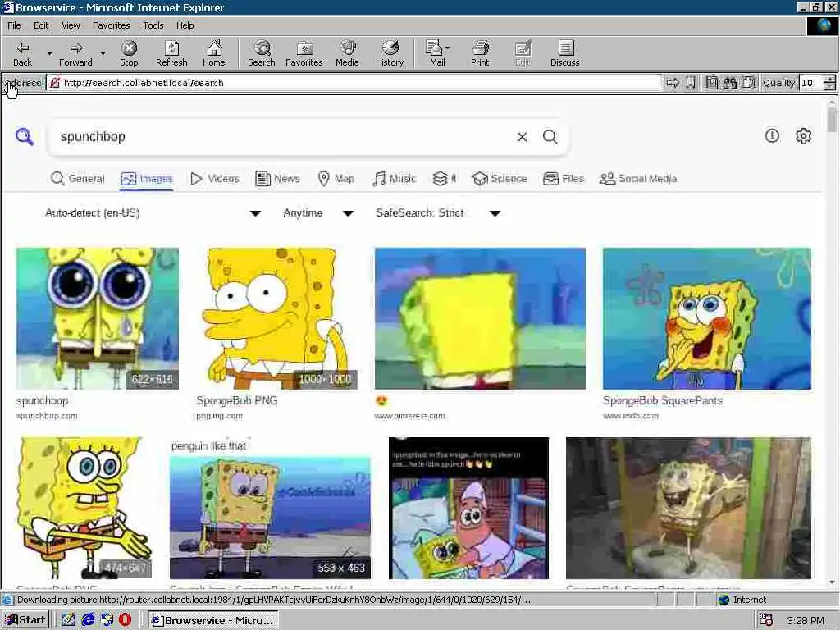Click the binoculars icon near Quality
This screenshot has width=840, height=630.
click(x=729, y=83)
